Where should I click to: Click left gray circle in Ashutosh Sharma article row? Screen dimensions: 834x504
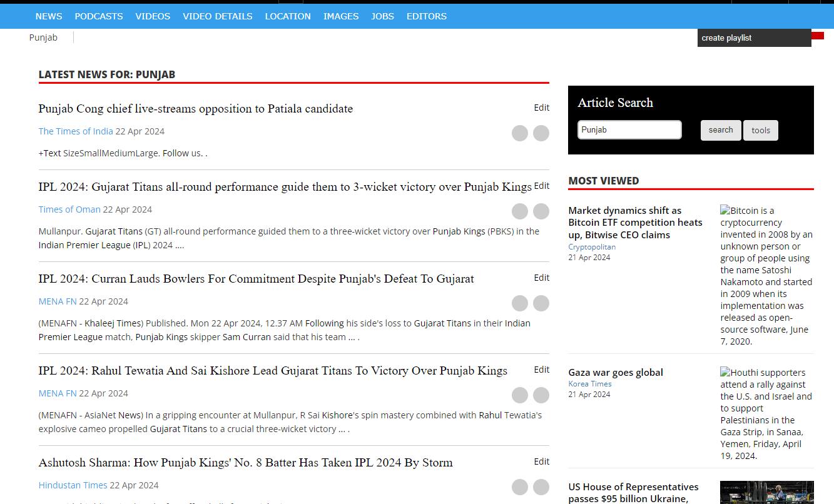pyautogui.click(x=520, y=487)
